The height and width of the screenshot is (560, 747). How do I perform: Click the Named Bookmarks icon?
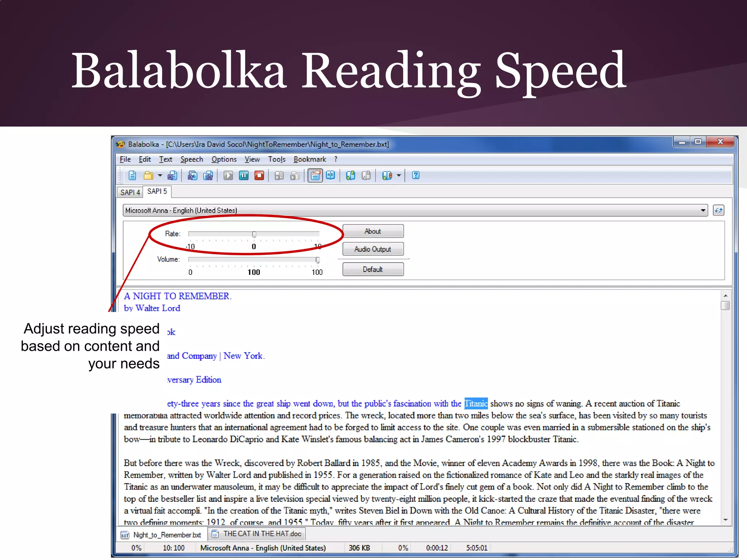coord(387,176)
